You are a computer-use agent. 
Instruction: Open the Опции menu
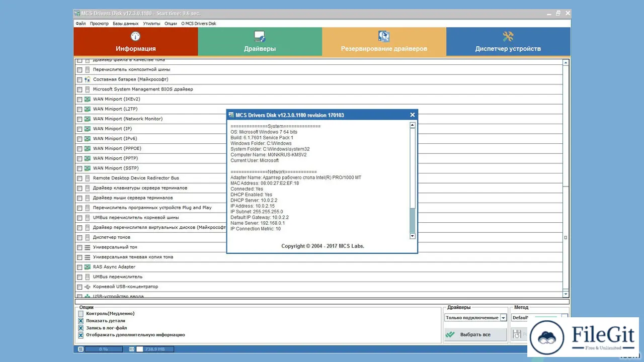tap(171, 24)
